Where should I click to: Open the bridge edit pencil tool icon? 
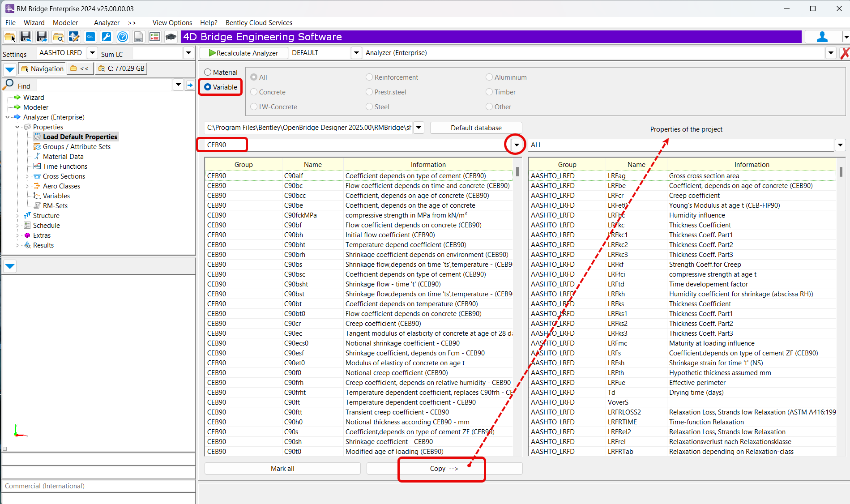click(74, 37)
